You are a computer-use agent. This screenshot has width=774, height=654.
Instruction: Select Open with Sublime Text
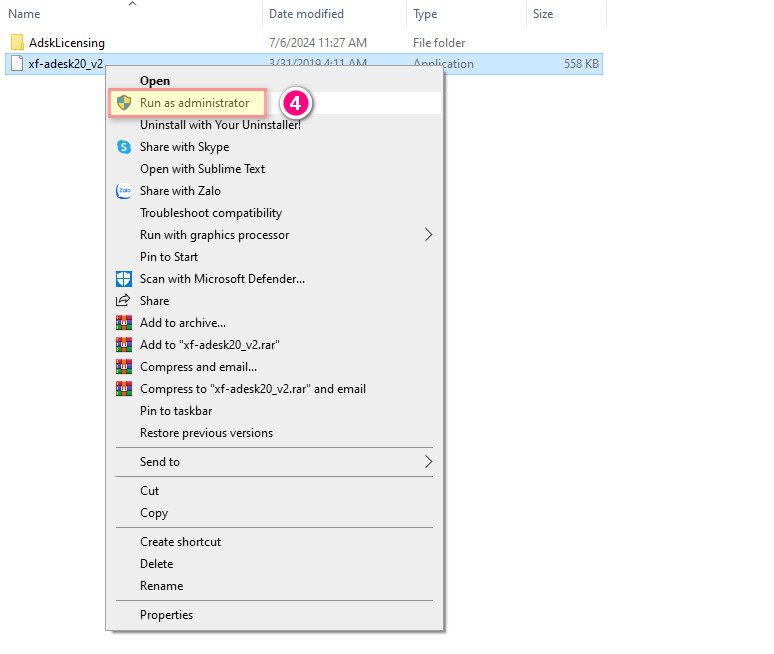(202, 169)
